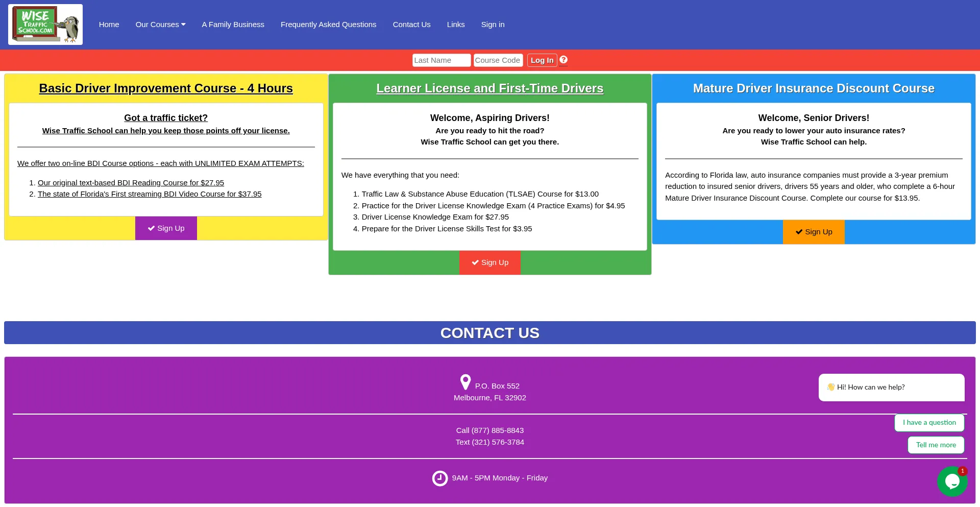Open Basic Driver Improvement Course heading link

point(166,88)
